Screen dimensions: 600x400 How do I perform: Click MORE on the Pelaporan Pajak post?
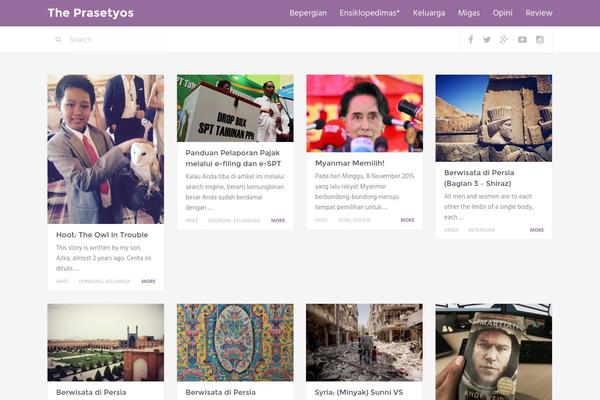(278, 220)
